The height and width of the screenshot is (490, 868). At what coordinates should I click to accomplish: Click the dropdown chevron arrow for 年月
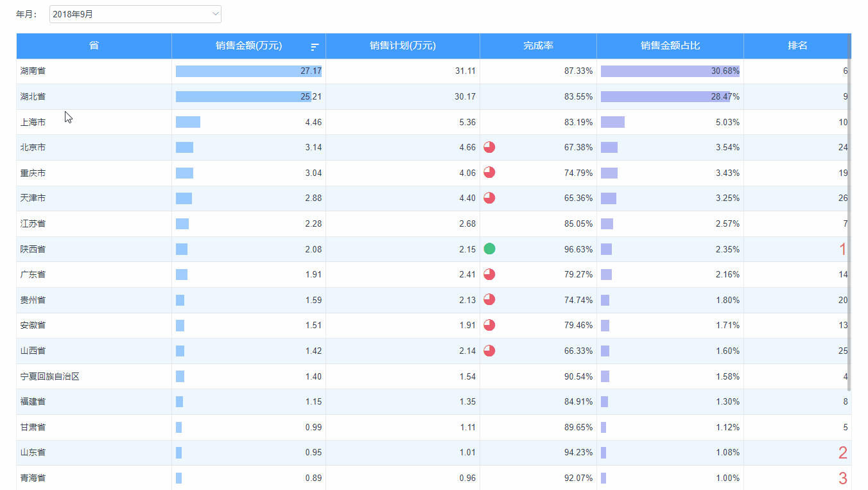point(215,14)
